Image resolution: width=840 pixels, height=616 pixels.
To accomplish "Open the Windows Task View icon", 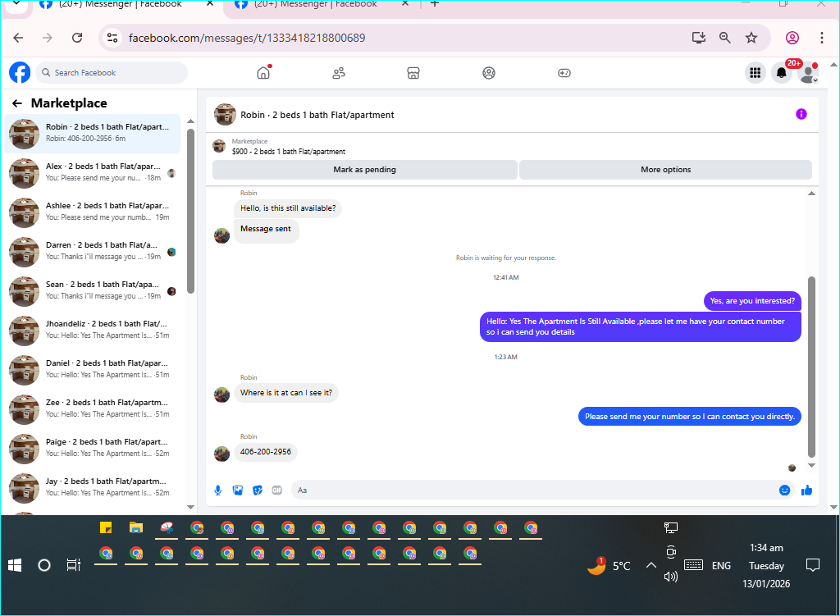I will pyautogui.click(x=73, y=565).
